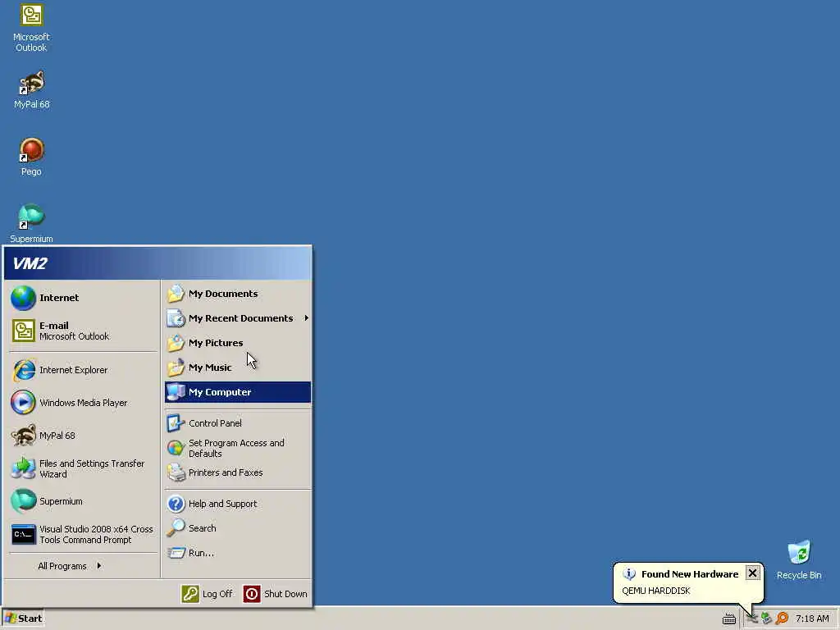Select the Pego desktop shortcut

[31, 157]
